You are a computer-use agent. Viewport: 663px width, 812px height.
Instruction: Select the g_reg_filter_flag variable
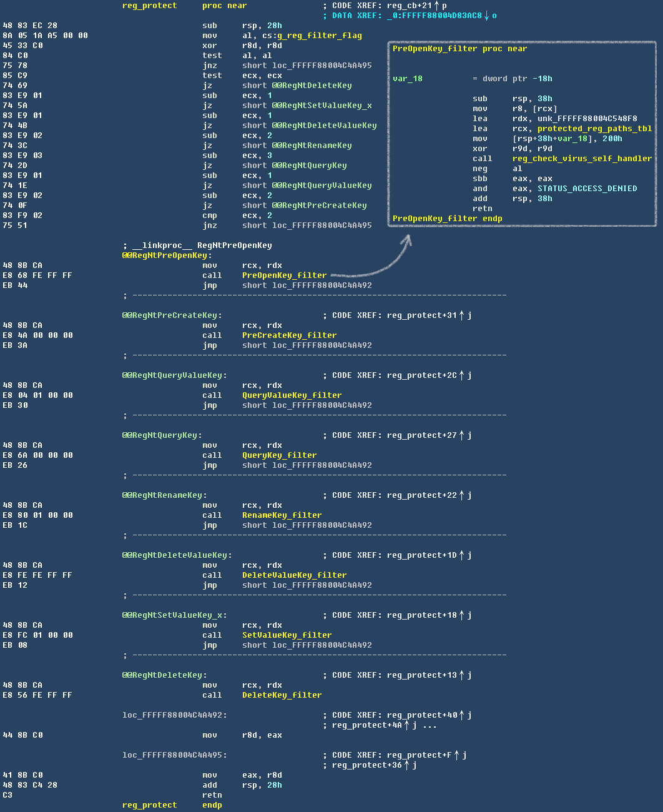click(319, 36)
